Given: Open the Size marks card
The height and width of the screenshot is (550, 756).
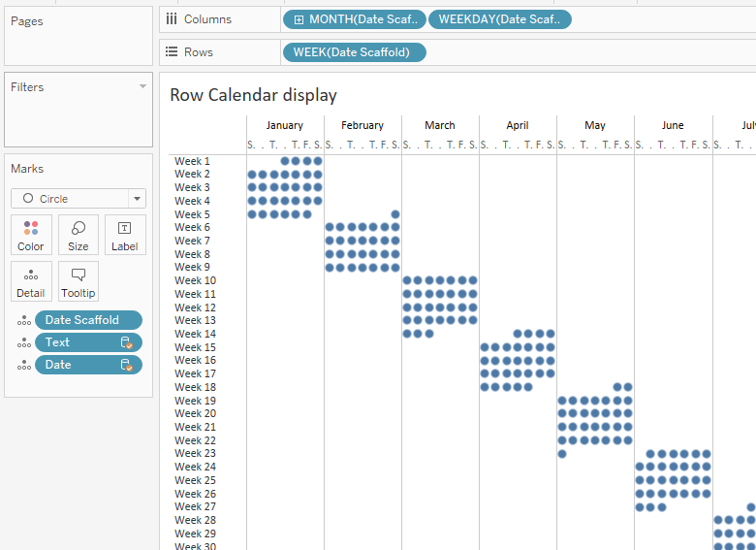Looking at the screenshot, I should click(x=79, y=235).
